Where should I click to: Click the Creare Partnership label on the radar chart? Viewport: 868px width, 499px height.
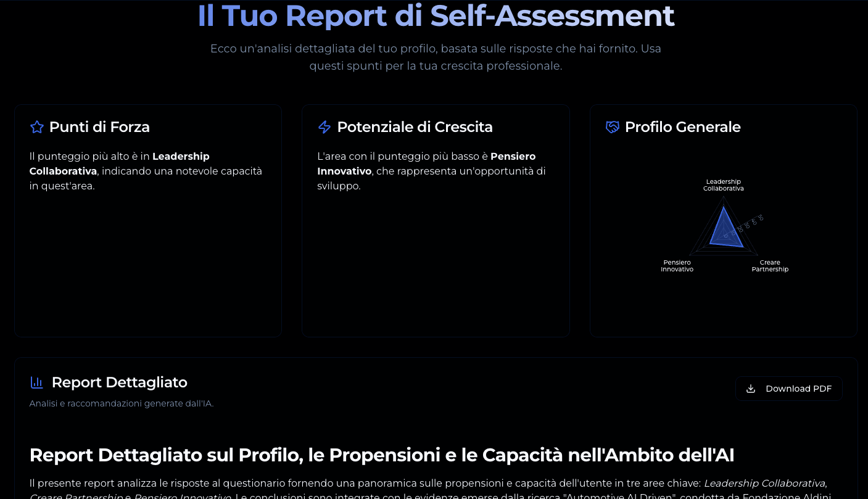click(x=770, y=265)
